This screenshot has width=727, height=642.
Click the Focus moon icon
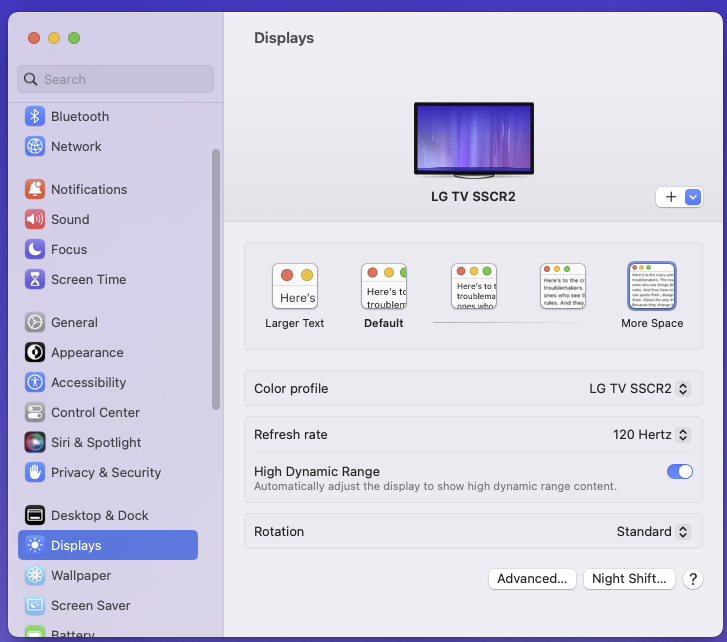(35, 249)
